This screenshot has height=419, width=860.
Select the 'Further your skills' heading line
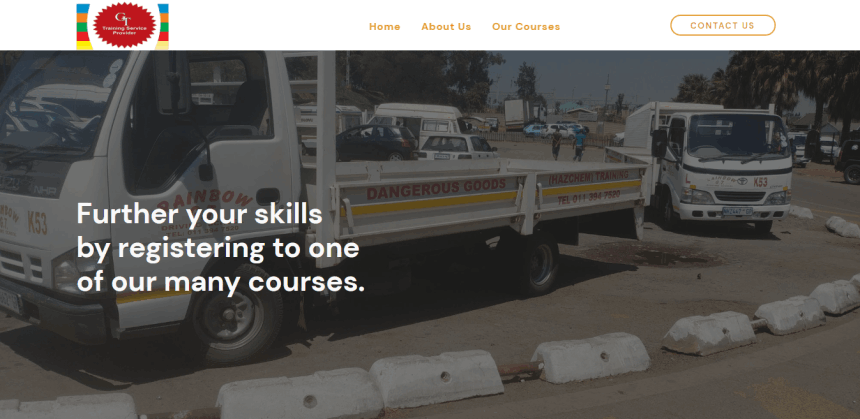tap(199, 214)
